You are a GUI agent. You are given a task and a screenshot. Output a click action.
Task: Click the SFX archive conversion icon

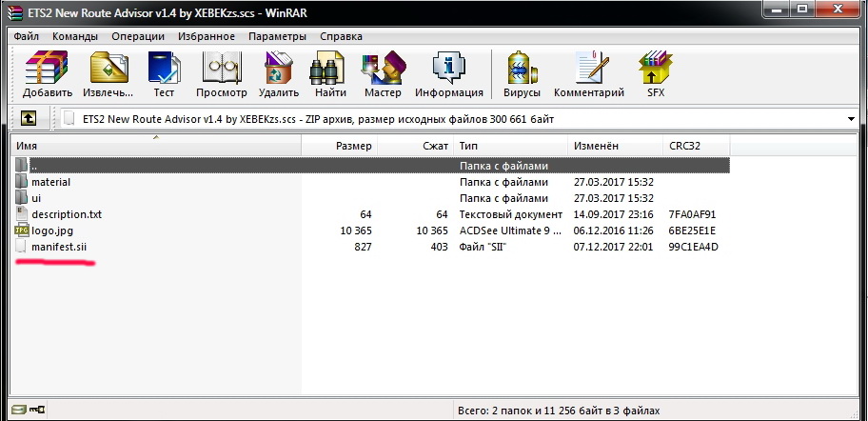[656, 73]
